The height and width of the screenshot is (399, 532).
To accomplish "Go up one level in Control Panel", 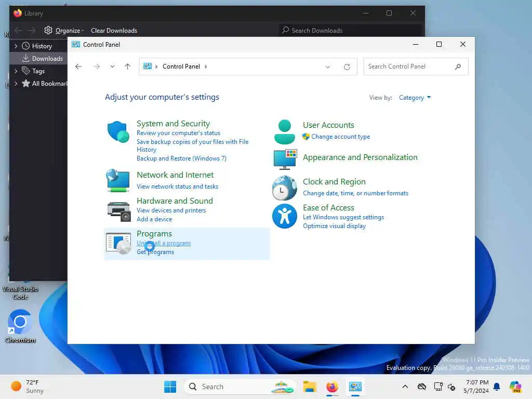I will click(x=128, y=66).
